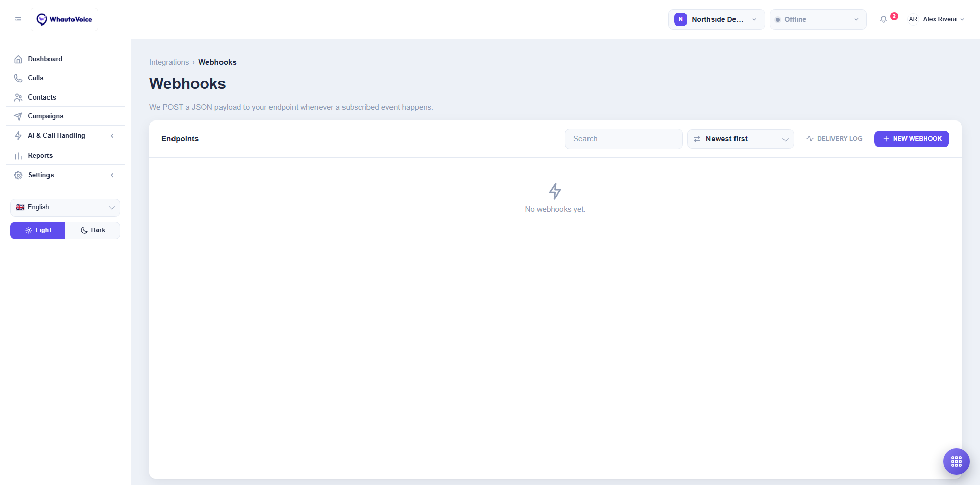
Task: Click the AI & Call Handling lightning icon
Action: point(18,136)
